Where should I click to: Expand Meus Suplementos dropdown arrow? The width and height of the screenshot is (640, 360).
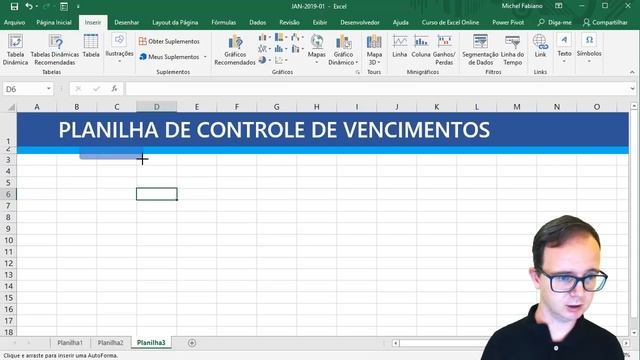click(x=205, y=57)
